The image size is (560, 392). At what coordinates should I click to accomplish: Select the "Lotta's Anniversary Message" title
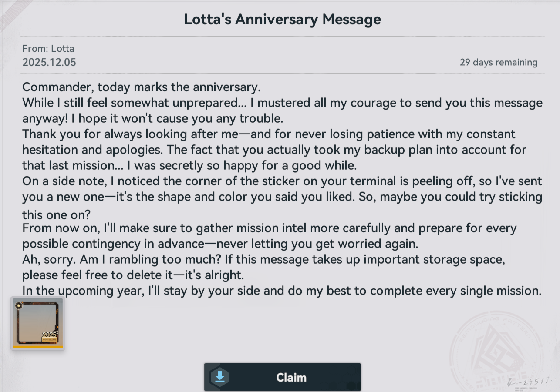[x=282, y=19]
